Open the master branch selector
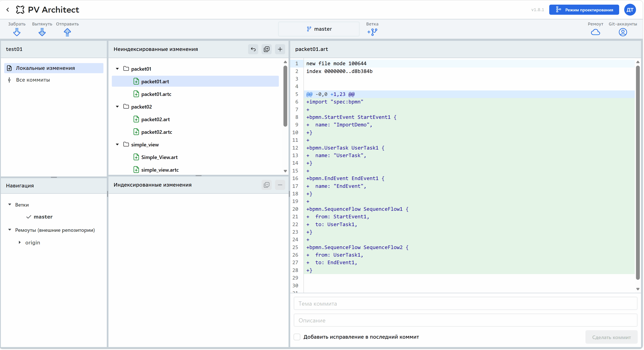This screenshot has height=350, width=644. coord(319,29)
